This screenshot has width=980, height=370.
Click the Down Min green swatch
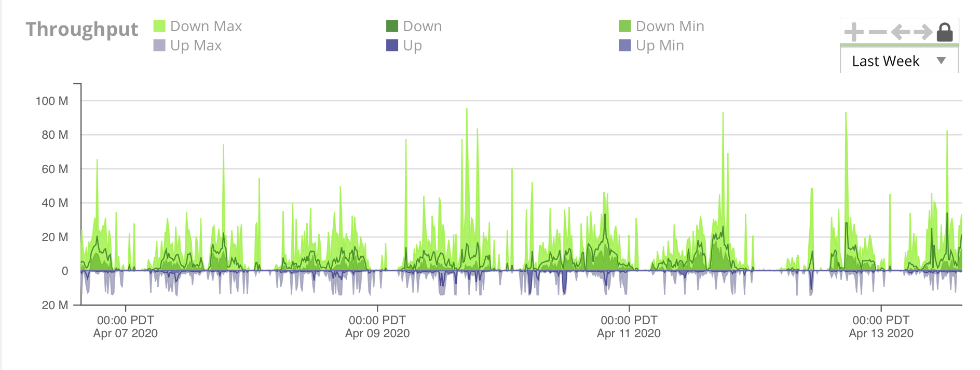point(625,26)
